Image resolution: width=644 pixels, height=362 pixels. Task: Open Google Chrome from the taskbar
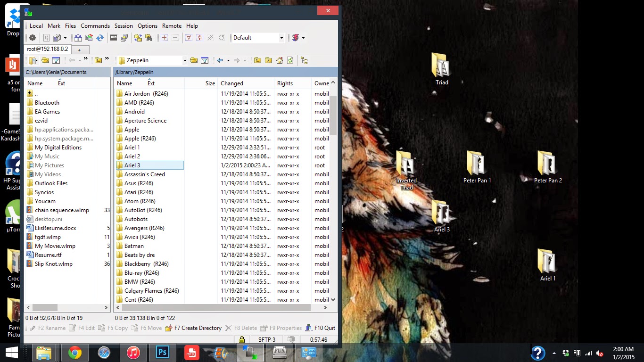(x=74, y=353)
